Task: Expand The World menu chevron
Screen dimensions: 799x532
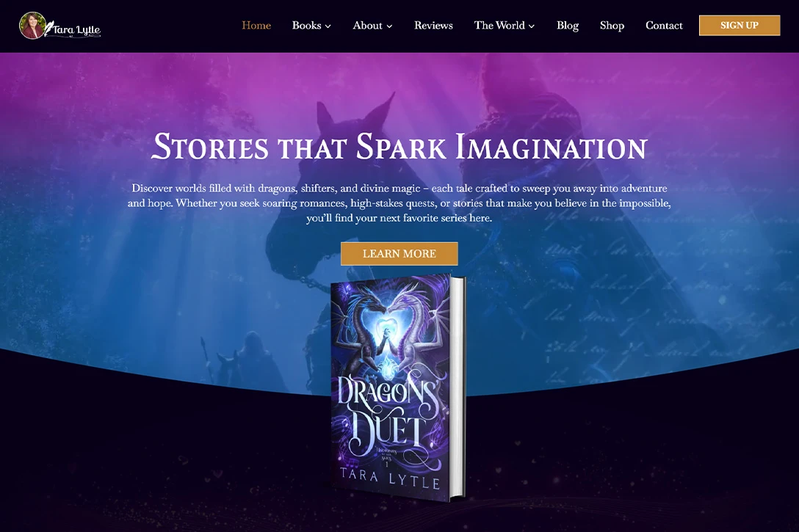Action: tap(532, 26)
